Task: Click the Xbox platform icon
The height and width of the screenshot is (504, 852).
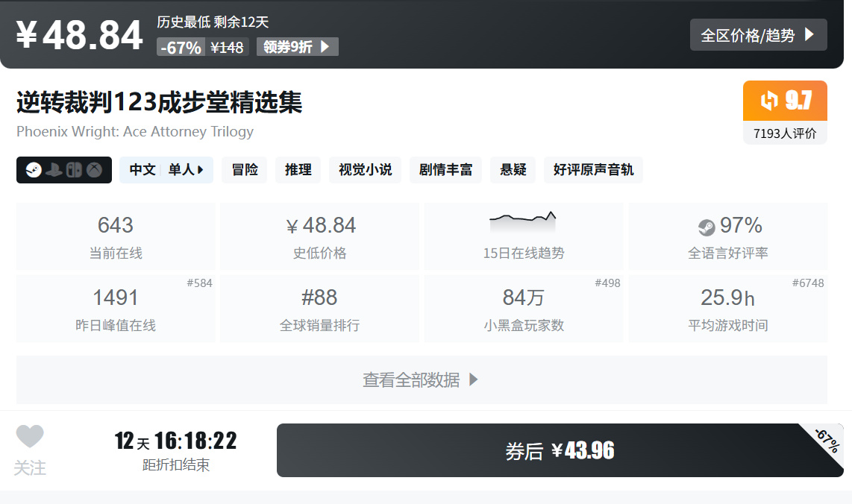Action: pyautogui.click(x=95, y=170)
